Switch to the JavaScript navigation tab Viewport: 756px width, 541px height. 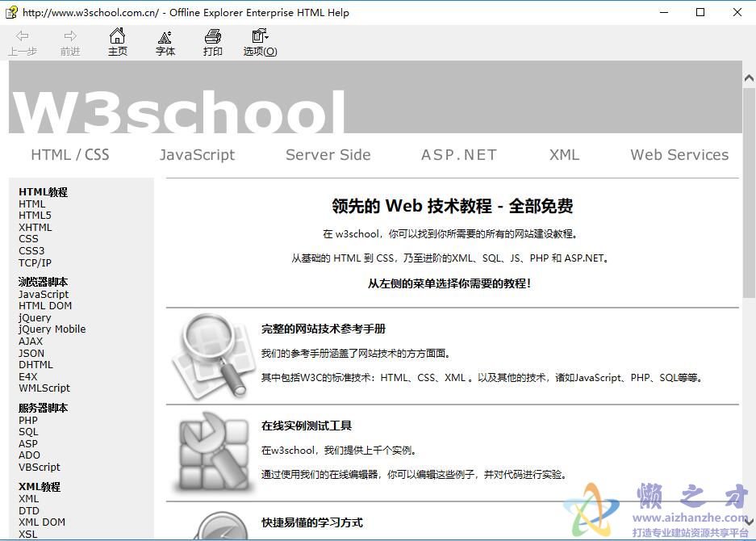tap(197, 154)
